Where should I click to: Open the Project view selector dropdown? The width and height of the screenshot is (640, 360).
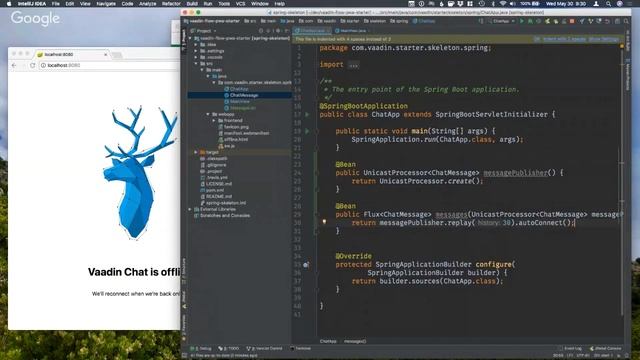[x=207, y=31]
